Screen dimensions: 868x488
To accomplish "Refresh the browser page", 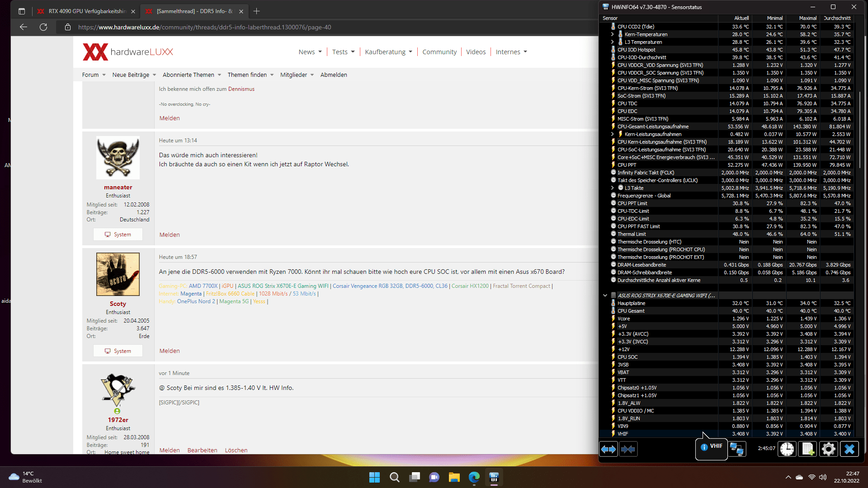I will coord(43,27).
